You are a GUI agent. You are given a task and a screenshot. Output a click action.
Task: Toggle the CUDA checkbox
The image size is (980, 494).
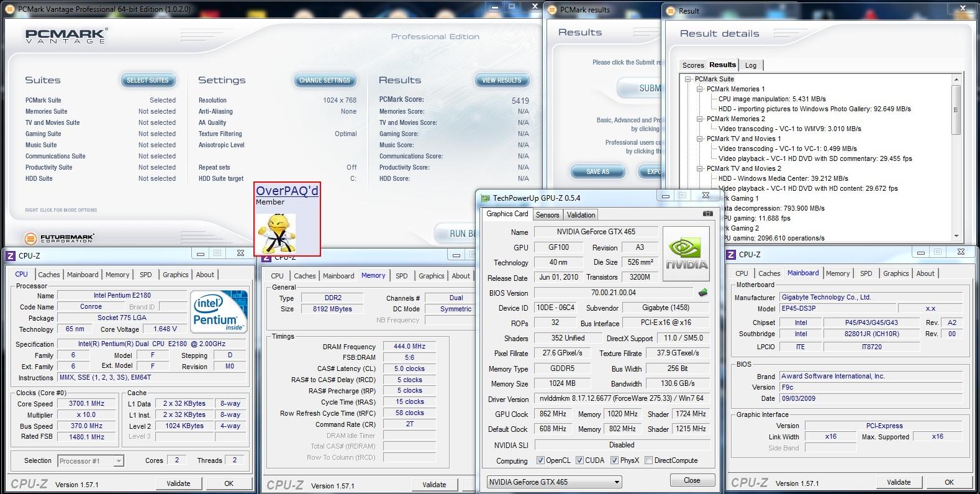pyautogui.click(x=579, y=460)
